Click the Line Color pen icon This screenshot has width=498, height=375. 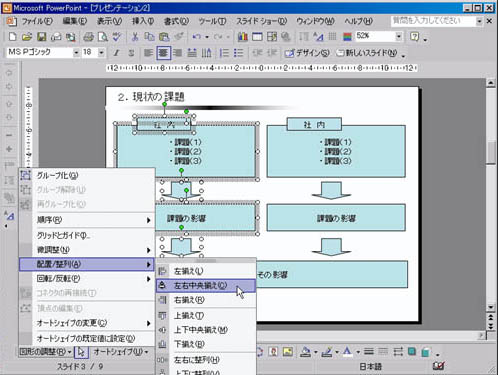327,352
